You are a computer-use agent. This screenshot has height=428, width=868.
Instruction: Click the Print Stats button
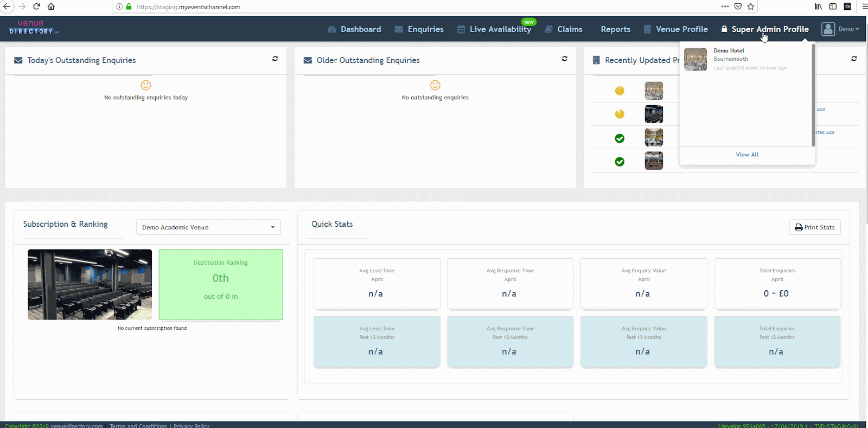[815, 227]
